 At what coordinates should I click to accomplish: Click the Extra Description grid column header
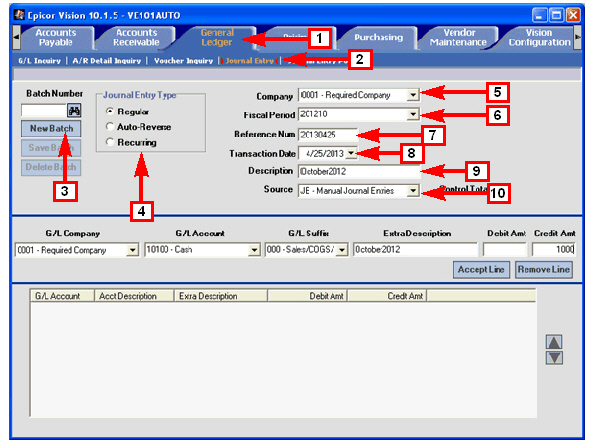point(221,296)
